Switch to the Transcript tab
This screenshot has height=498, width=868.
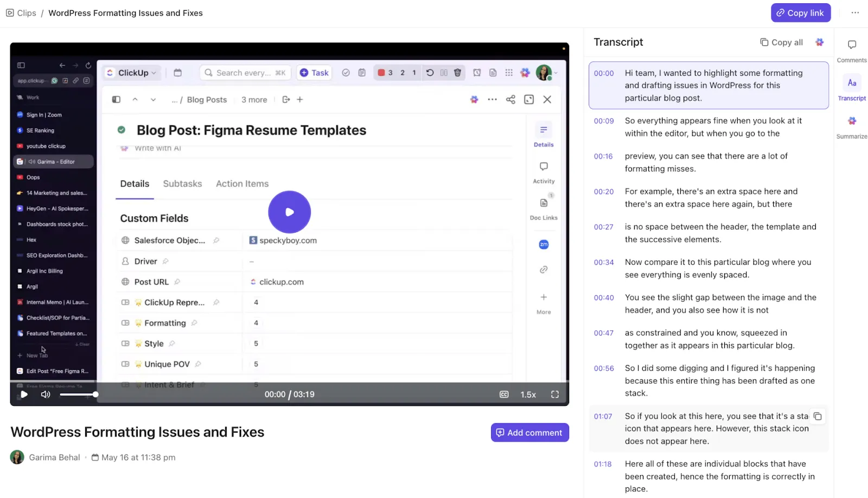pos(852,88)
